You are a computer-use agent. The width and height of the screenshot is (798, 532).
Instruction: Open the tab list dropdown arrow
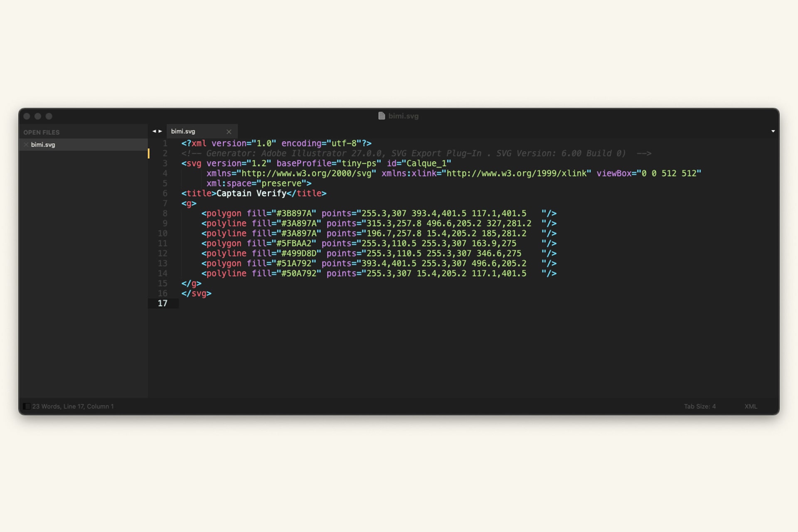773,131
